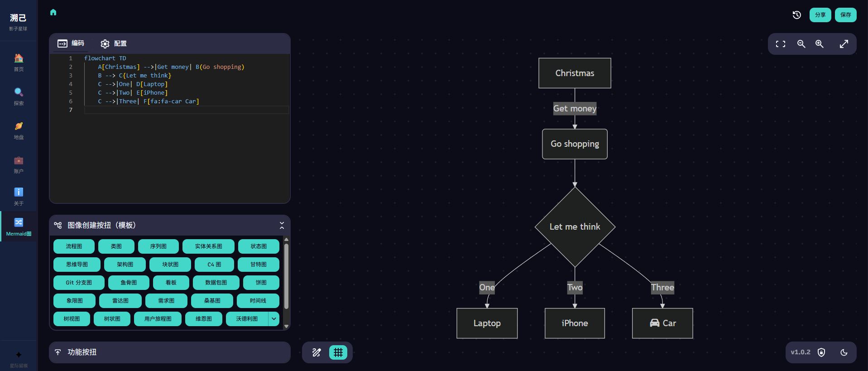Insert the 桑基图 sankey template
Screen dimensions: 868x371
[x=212, y=301]
